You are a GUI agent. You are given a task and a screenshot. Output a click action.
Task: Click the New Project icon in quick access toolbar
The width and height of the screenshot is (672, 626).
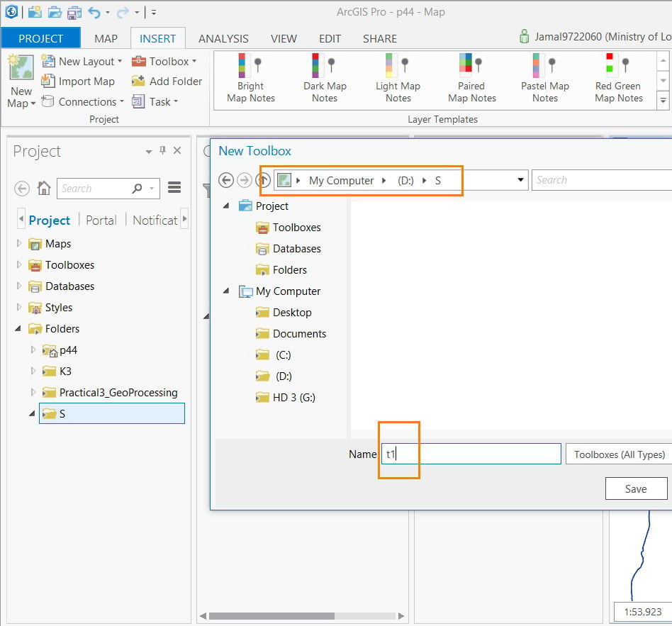pyautogui.click(x=35, y=12)
